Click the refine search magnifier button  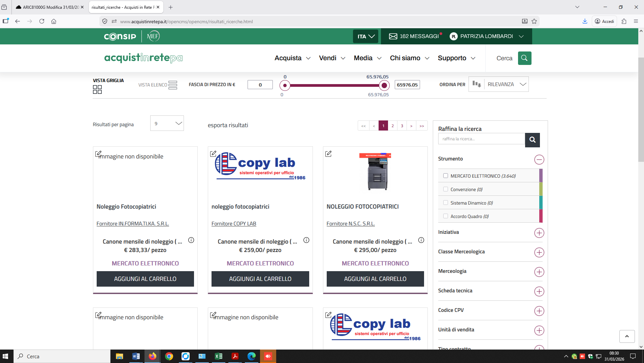click(532, 140)
